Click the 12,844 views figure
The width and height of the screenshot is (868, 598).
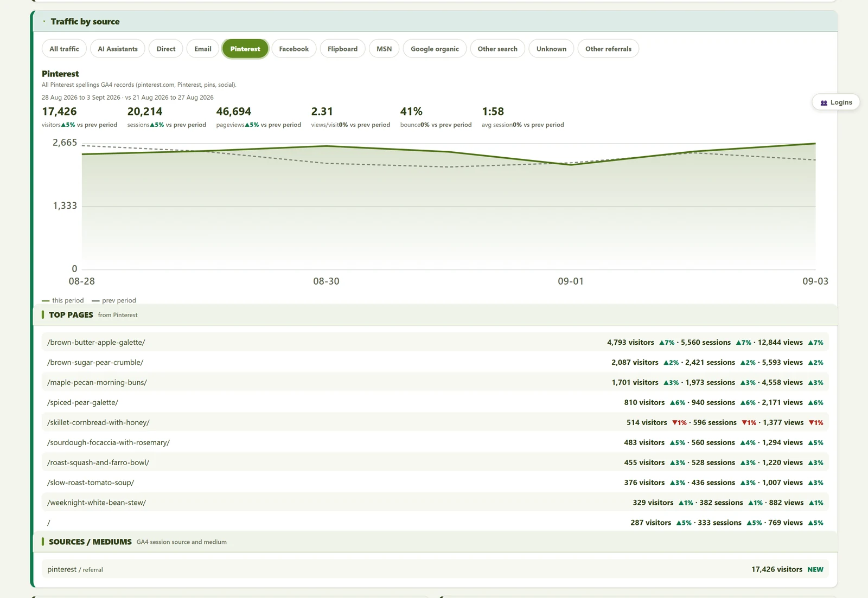tap(780, 343)
